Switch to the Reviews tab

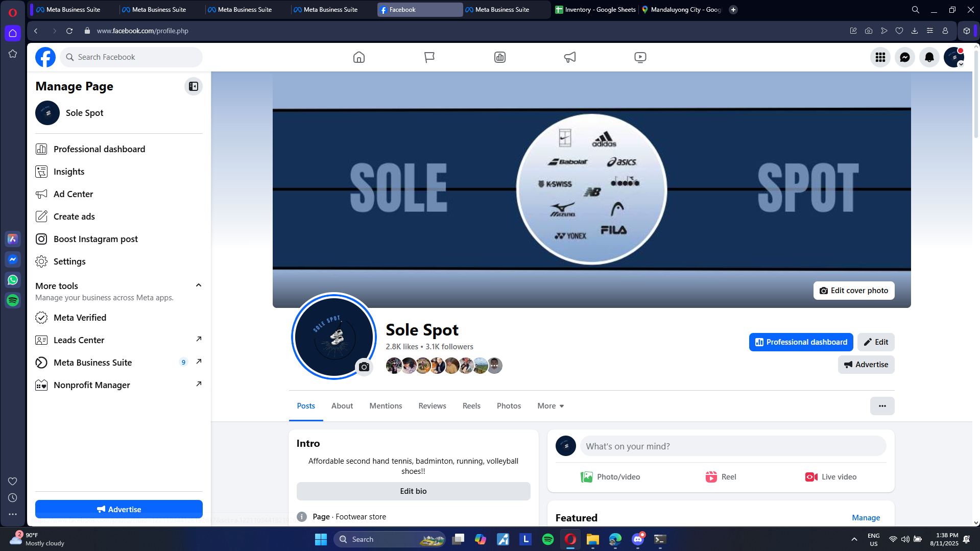pos(433,406)
